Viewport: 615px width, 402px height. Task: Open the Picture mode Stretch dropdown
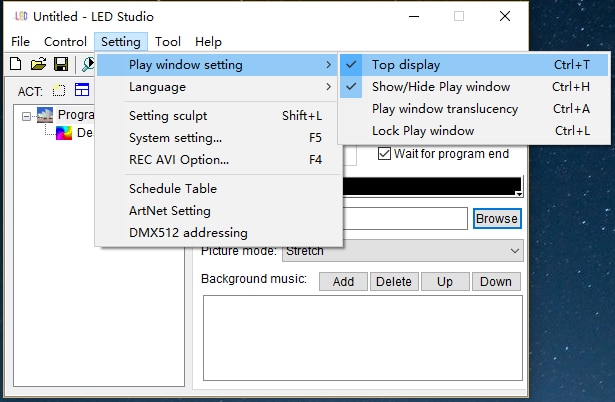[x=402, y=251]
